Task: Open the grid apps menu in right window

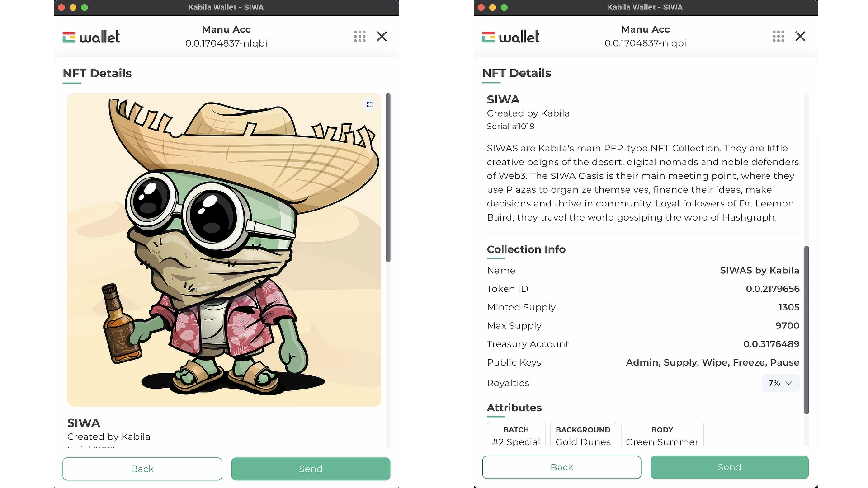Action: 778,37
